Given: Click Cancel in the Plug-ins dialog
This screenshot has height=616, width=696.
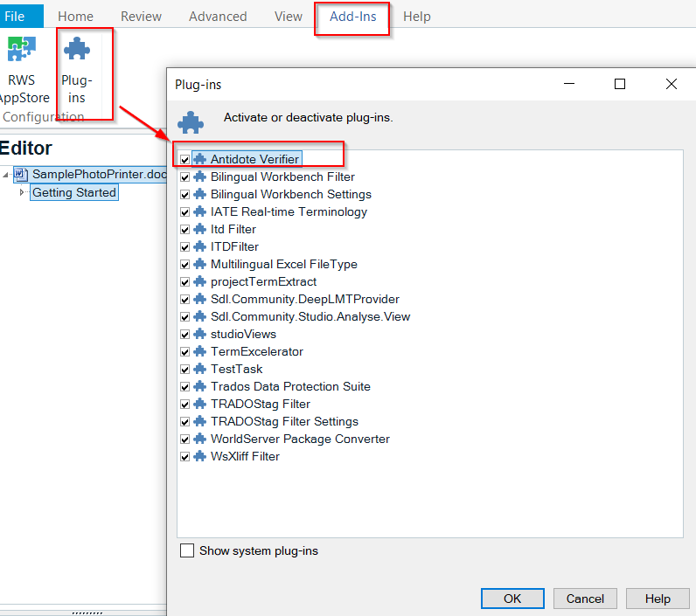Looking at the screenshot, I should (585, 599).
